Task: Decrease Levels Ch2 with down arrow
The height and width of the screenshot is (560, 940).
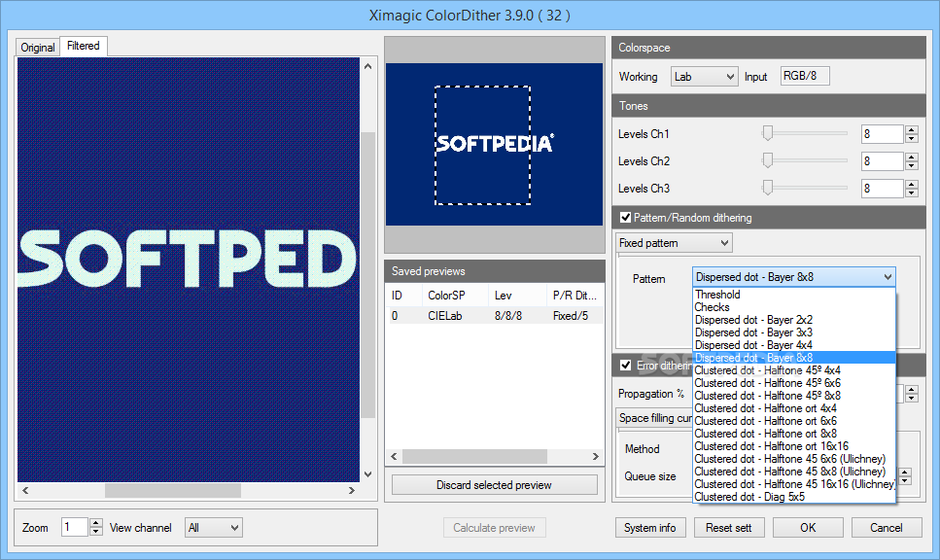Action: click(x=912, y=165)
